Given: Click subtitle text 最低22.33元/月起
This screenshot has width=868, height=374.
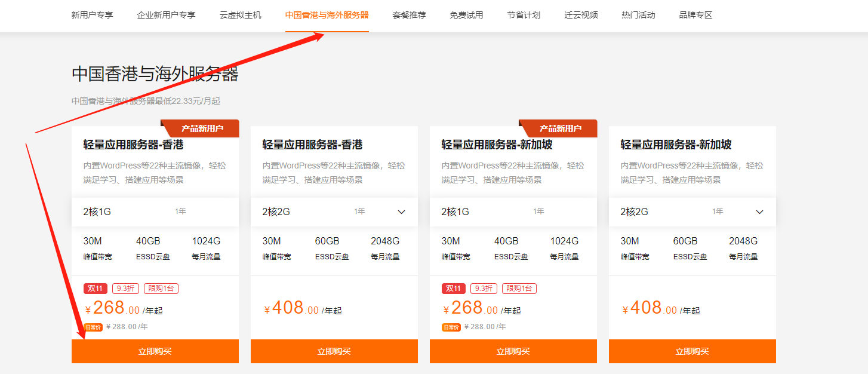Looking at the screenshot, I should point(189,102).
